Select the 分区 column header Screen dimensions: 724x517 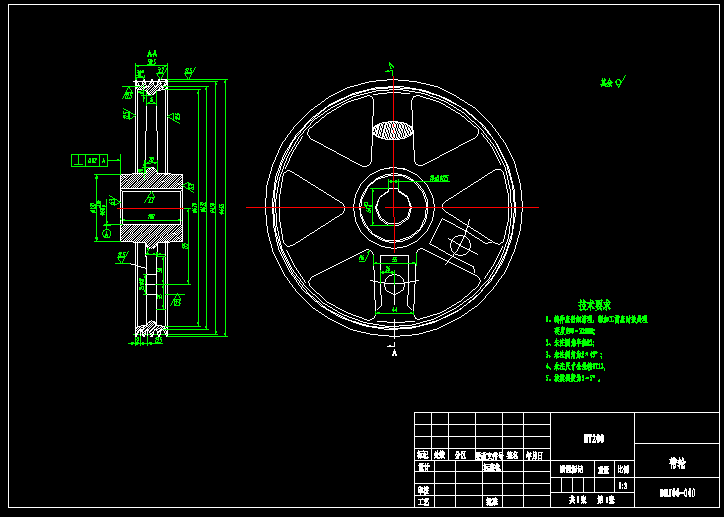click(460, 456)
